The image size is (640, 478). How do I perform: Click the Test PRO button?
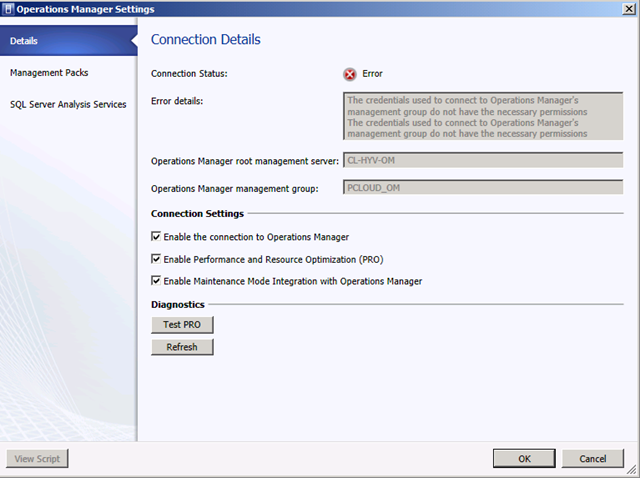coord(182,325)
